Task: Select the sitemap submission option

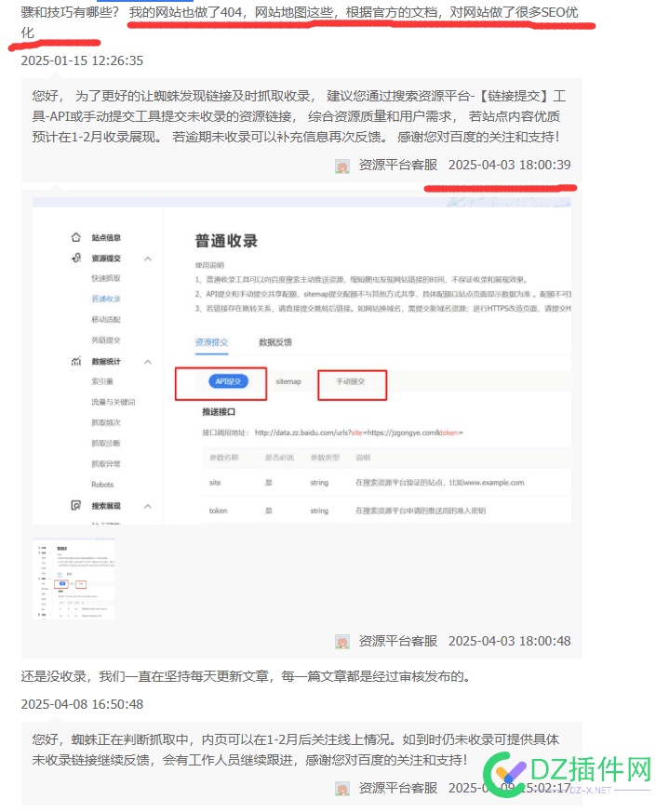Action: 288,381
